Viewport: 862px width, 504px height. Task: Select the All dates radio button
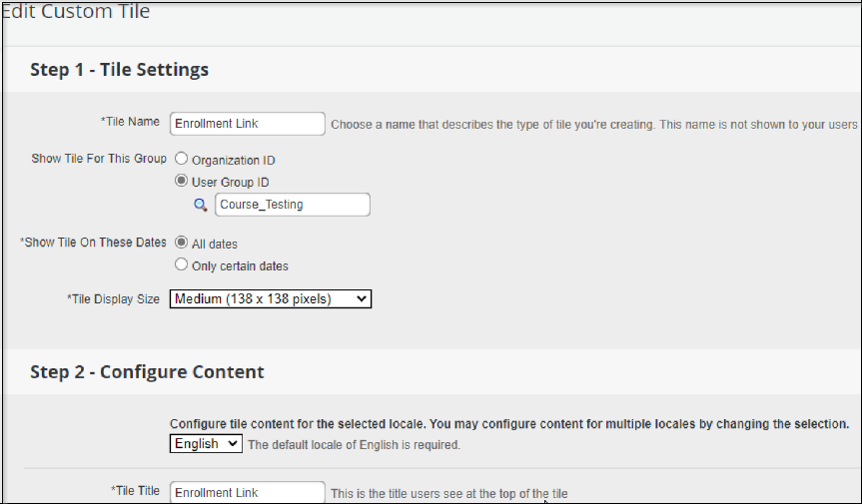point(182,243)
